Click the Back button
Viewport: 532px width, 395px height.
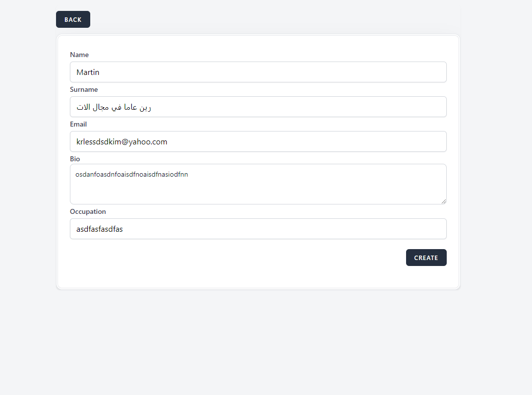73,19
